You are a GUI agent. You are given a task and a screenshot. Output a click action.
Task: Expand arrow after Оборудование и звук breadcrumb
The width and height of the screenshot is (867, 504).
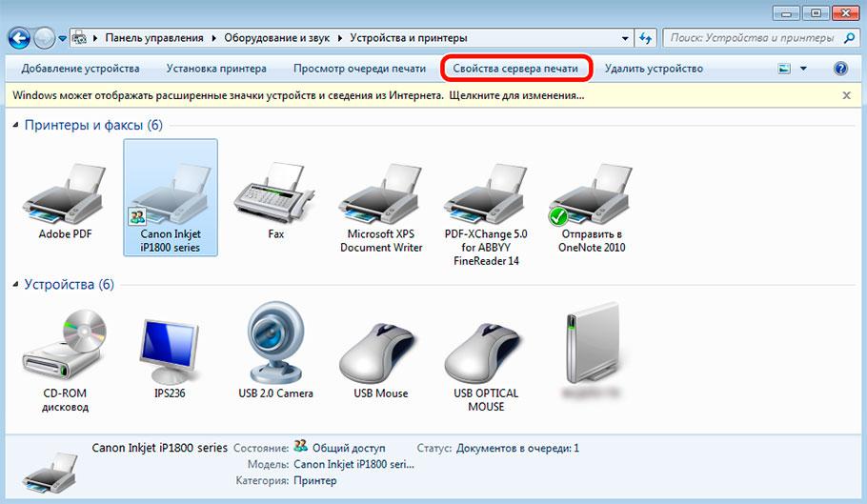click(x=339, y=38)
